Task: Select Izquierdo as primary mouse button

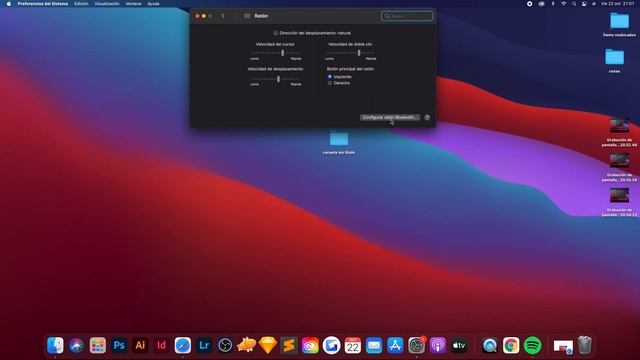Action: tap(330, 77)
